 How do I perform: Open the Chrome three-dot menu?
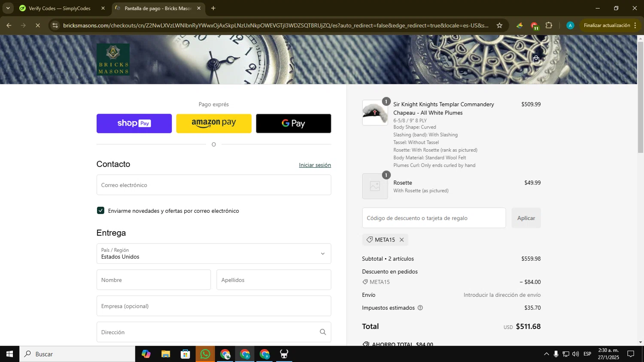[635, 25]
